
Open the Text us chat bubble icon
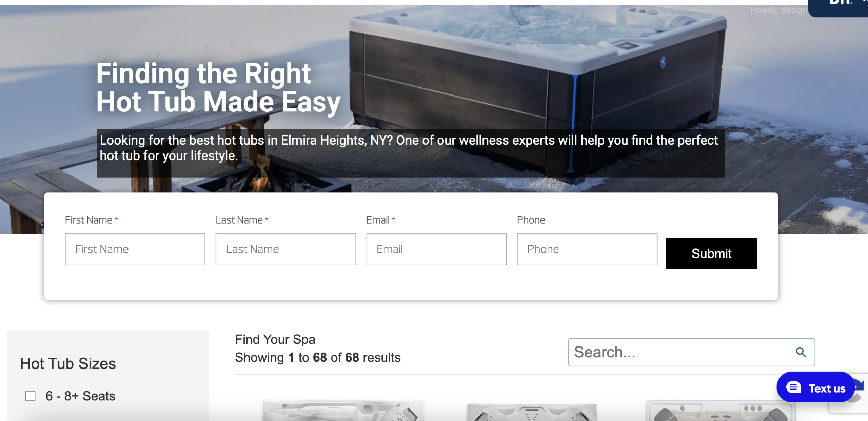tap(793, 387)
